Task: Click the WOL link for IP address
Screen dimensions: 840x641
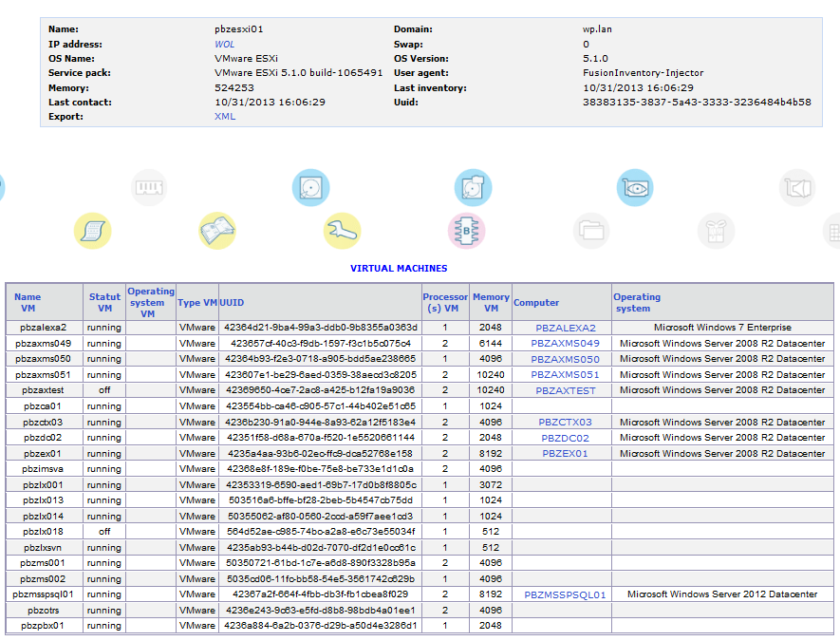Action: tap(224, 45)
